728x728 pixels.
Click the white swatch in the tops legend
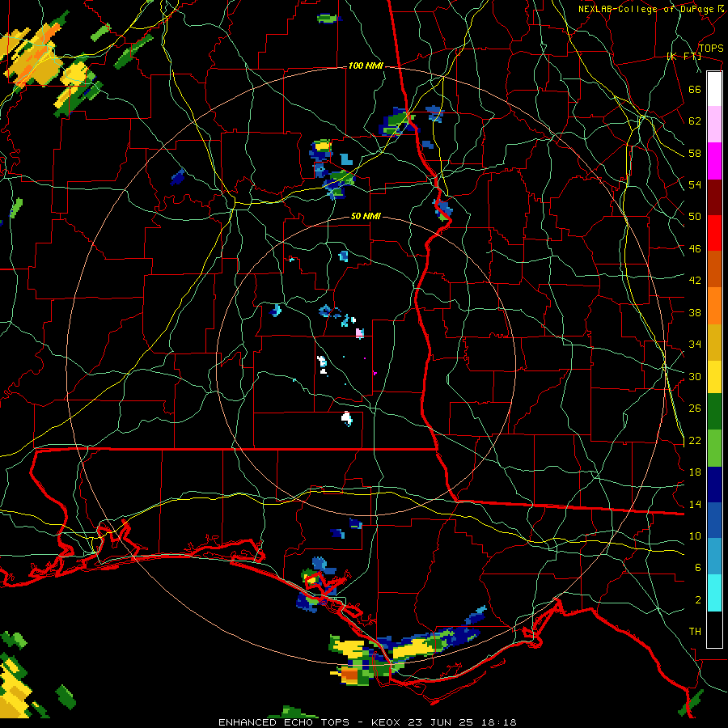pyautogui.click(x=714, y=89)
